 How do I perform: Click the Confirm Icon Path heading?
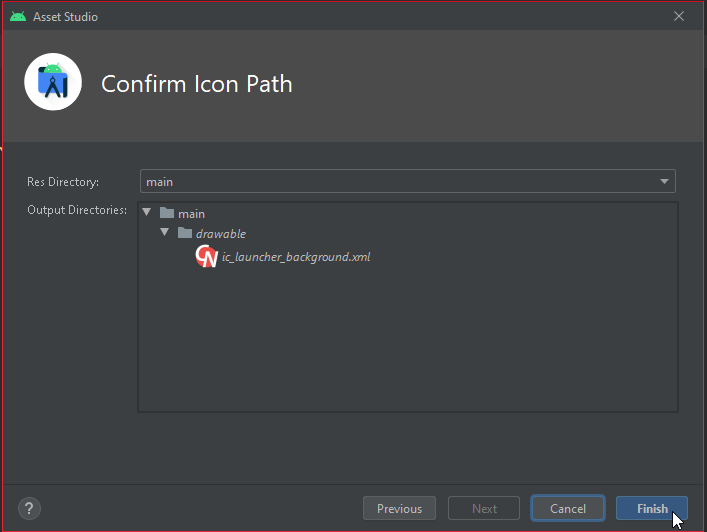[x=197, y=83]
